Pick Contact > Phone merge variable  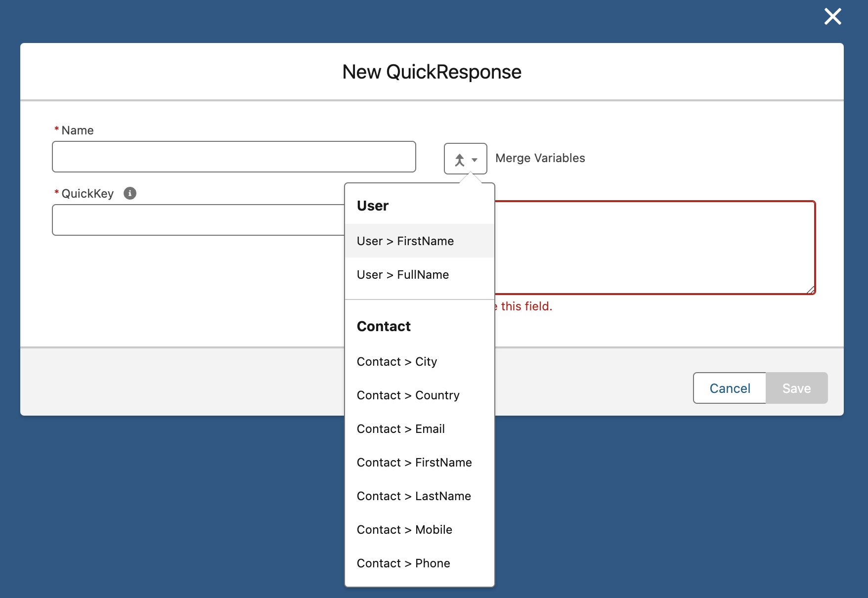tap(420, 563)
